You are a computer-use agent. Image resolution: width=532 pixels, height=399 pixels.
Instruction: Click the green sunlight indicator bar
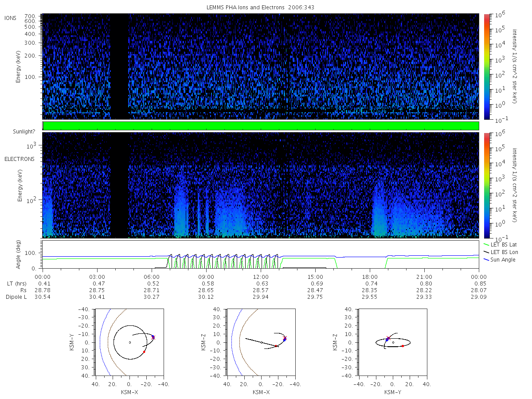point(261,126)
